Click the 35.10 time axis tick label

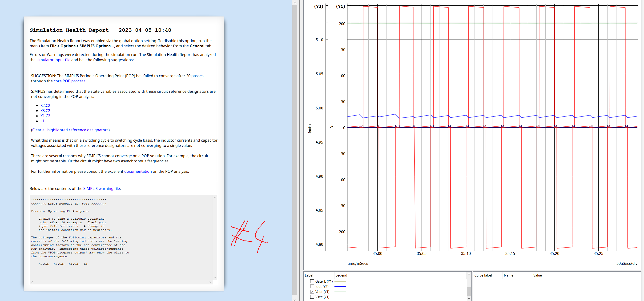pos(466,253)
